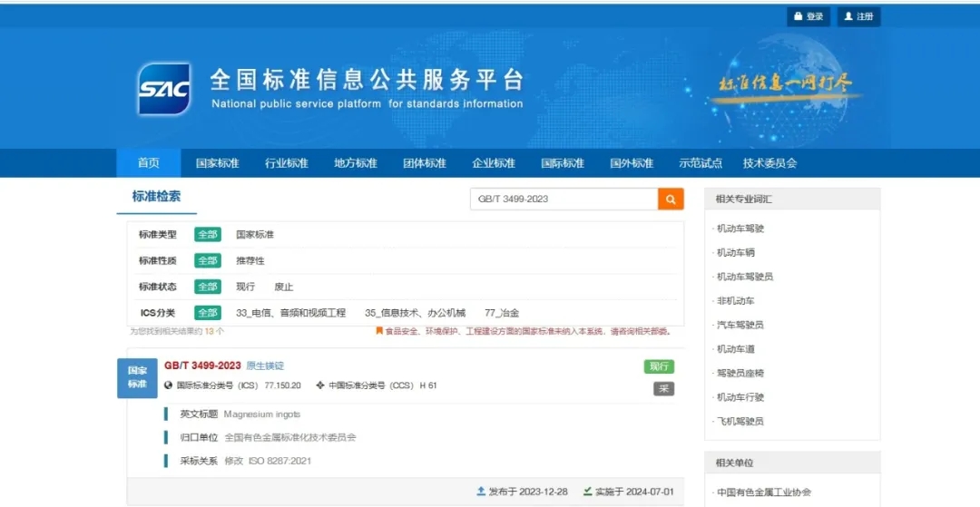Filter ICS by 35_信息技术、办公机械
Image resolution: width=980 pixels, height=507 pixels.
[415, 313]
